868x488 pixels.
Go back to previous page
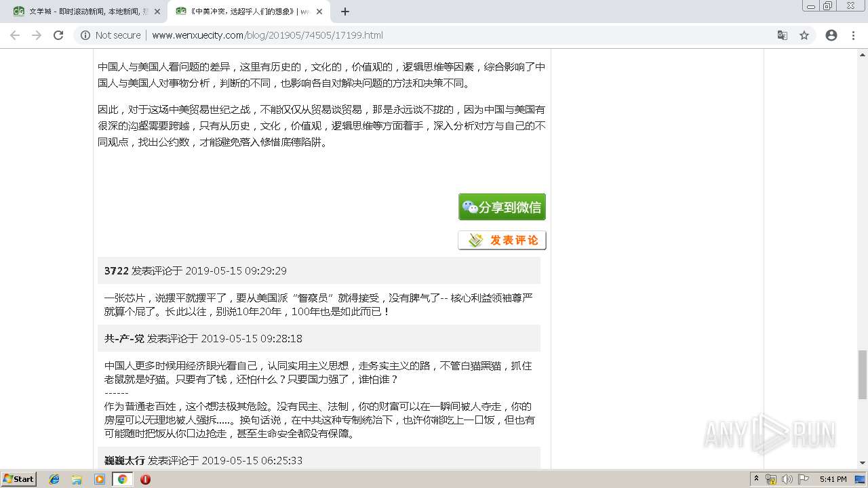[x=15, y=35]
